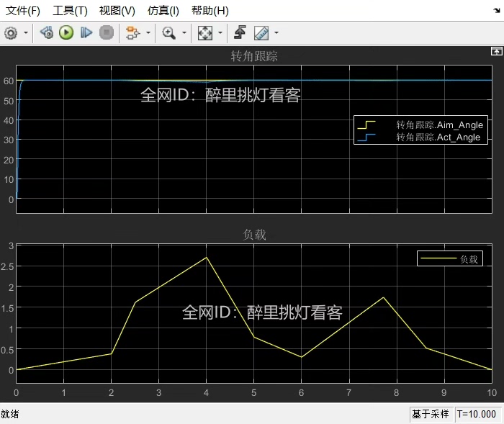Expand the measurements dropdown arrow
This screenshot has height=424, width=504.
tap(276, 33)
